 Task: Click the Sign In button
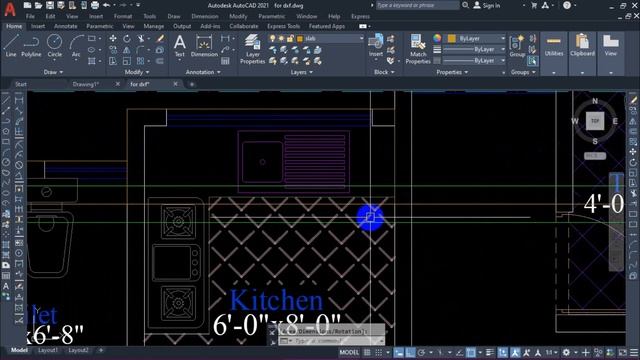coord(487,5)
